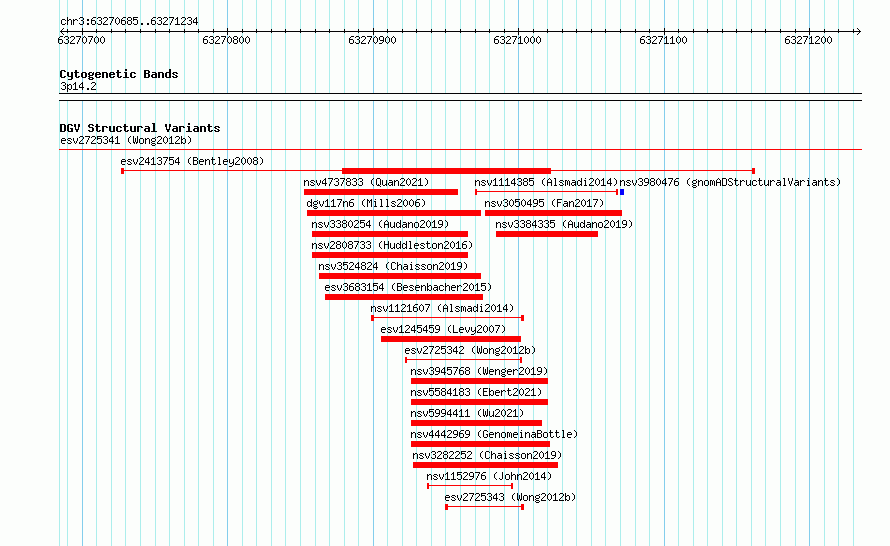
Task: Click esv2725342 (Wong2012b) label
Action: [470, 350]
